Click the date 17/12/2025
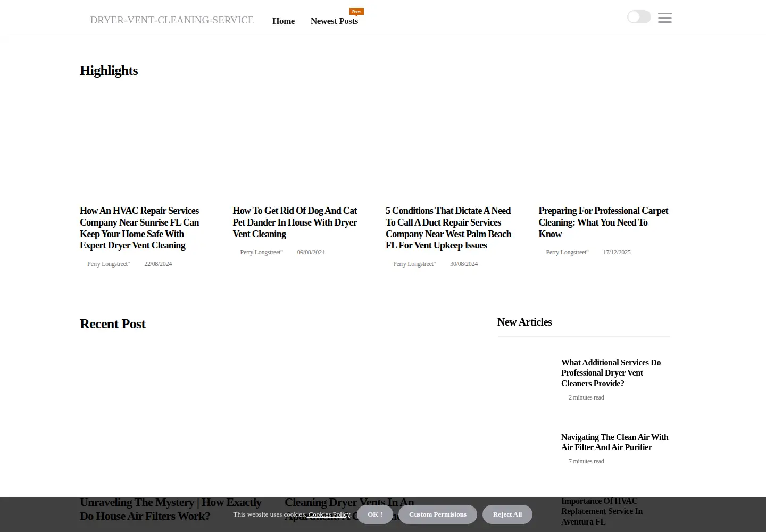The width and height of the screenshot is (766, 532). coord(617,252)
